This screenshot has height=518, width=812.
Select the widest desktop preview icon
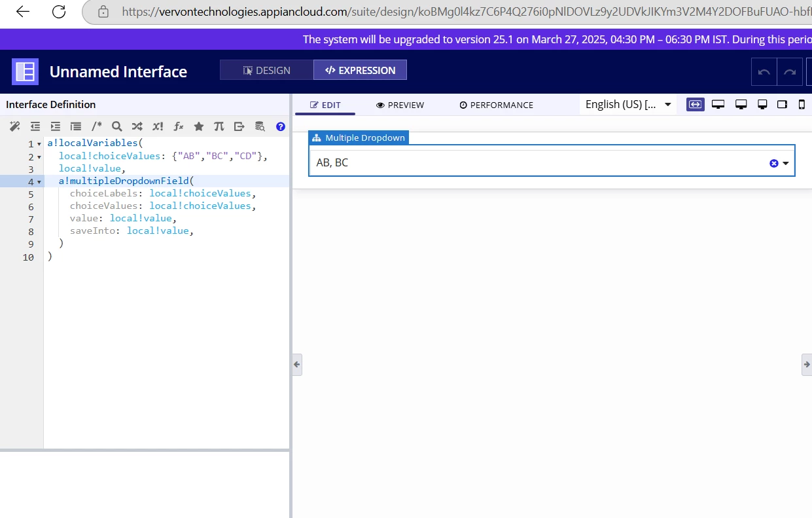point(718,104)
